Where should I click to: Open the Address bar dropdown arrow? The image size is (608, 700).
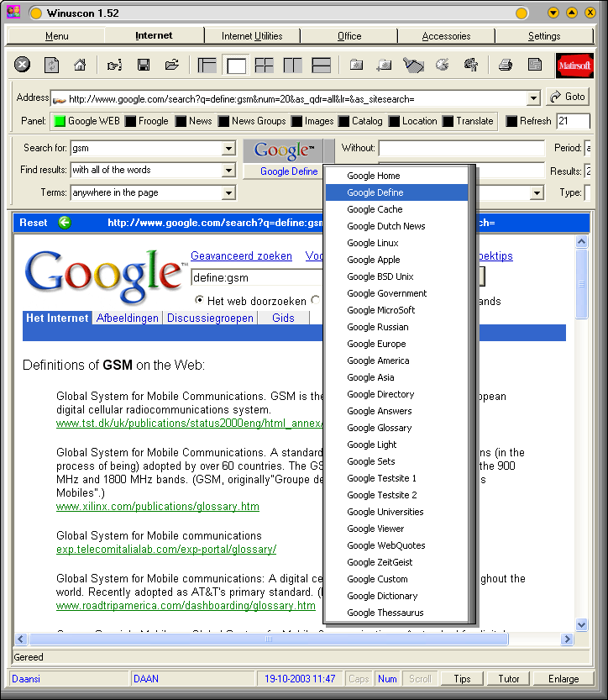[x=533, y=98]
